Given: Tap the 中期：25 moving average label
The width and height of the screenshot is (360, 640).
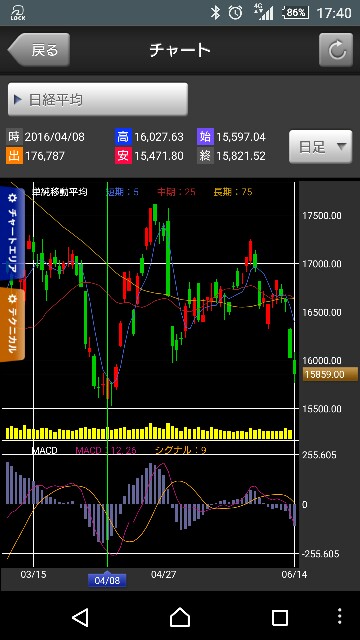Looking at the screenshot, I should point(176,192).
